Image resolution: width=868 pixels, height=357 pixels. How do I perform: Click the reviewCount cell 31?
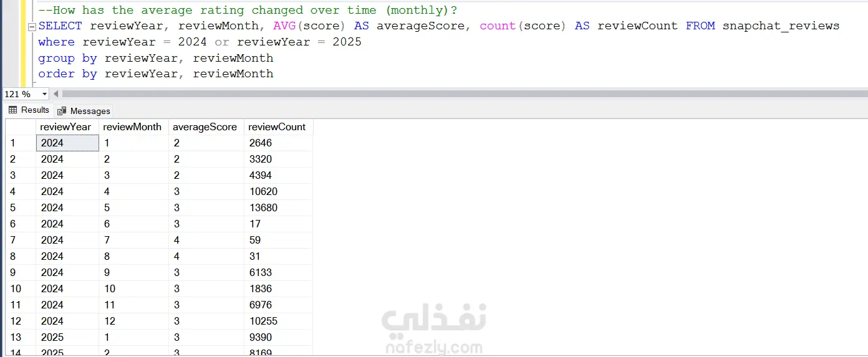pos(278,257)
